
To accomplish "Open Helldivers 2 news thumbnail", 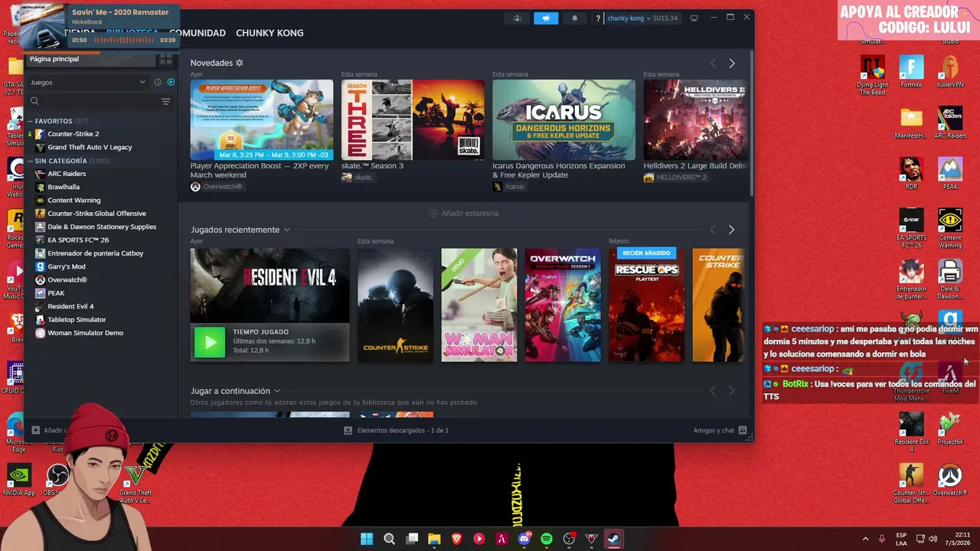I will pos(695,119).
